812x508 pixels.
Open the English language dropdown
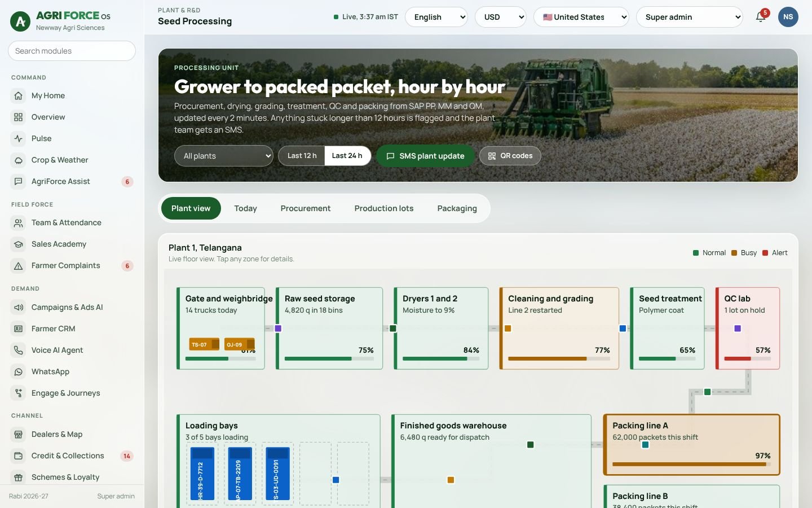(x=436, y=17)
